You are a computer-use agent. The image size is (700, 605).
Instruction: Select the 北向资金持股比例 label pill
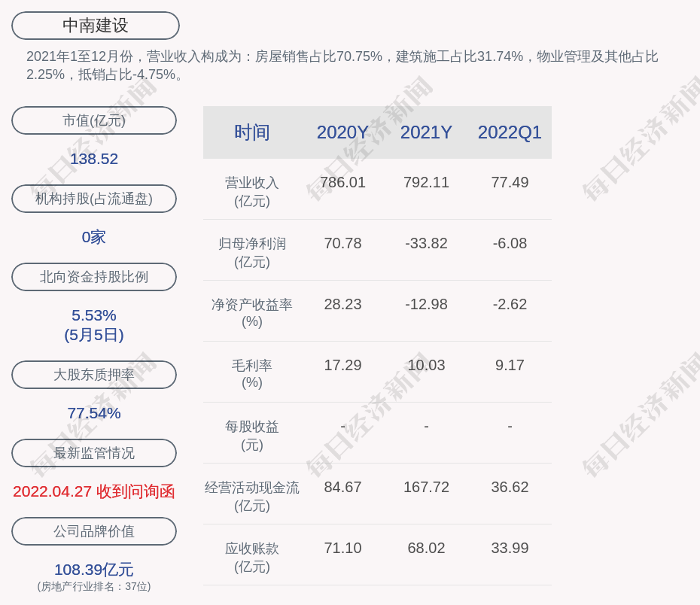tap(94, 277)
